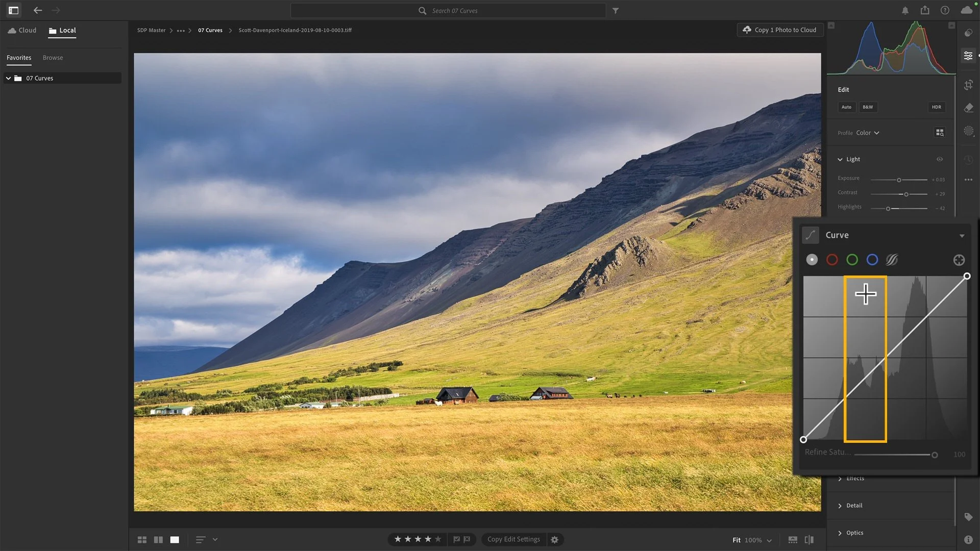Image resolution: width=980 pixels, height=551 pixels.
Task: Collapse the 07 Curves folder
Action: (x=8, y=78)
